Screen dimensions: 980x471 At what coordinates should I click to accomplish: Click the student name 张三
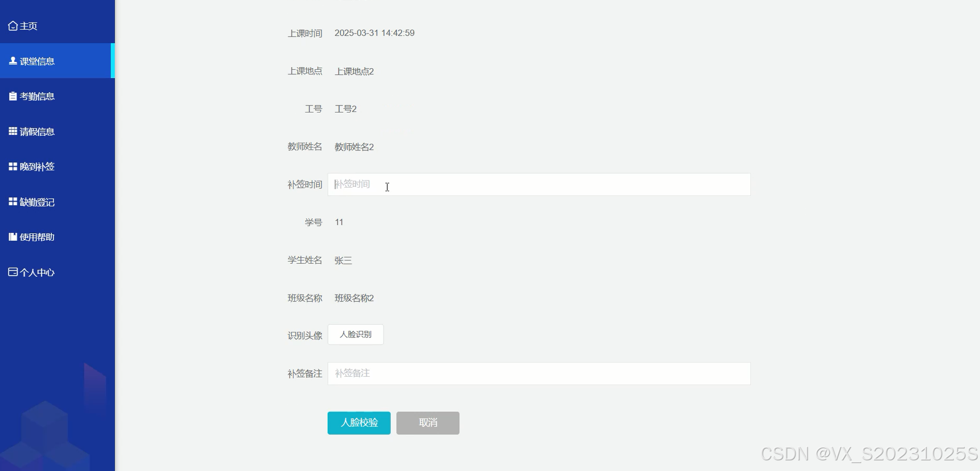(x=343, y=261)
